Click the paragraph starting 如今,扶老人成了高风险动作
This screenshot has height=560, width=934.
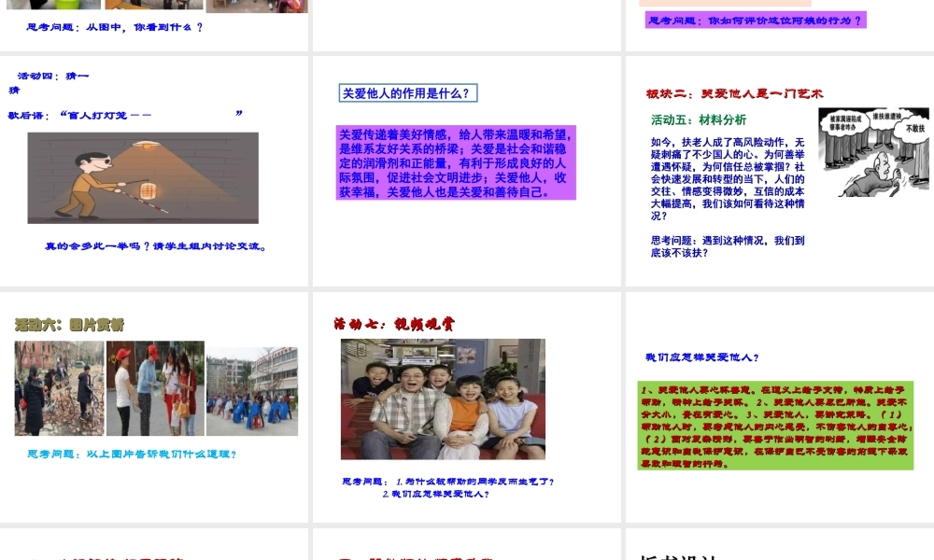(x=728, y=178)
